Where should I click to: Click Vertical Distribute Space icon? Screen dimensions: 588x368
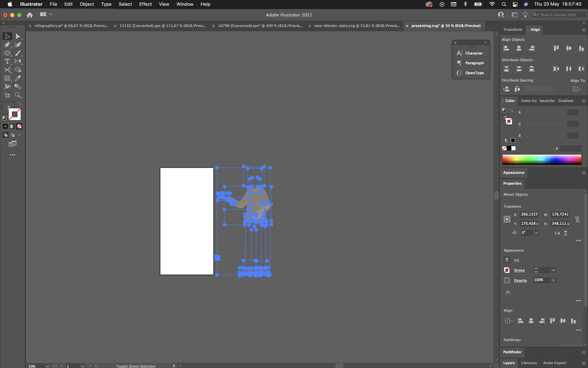[506, 89]
